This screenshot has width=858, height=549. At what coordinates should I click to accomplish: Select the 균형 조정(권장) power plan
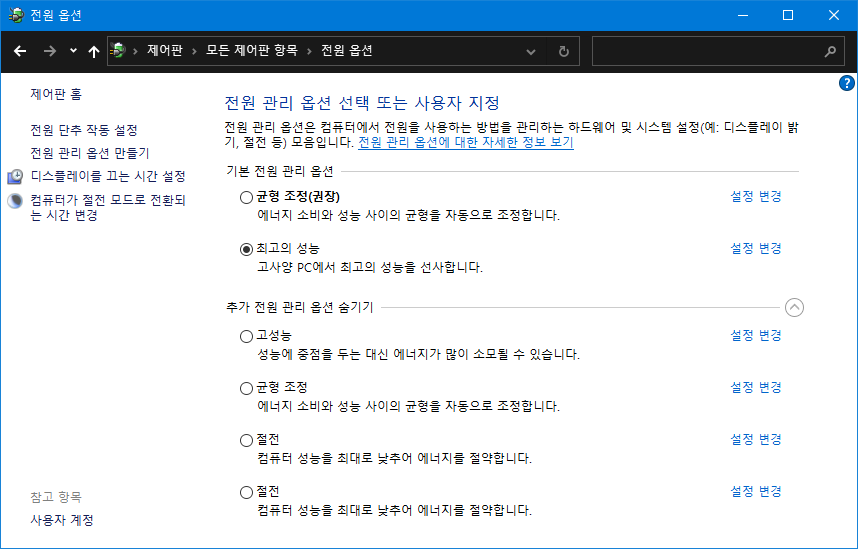click(x=247, y=197)
